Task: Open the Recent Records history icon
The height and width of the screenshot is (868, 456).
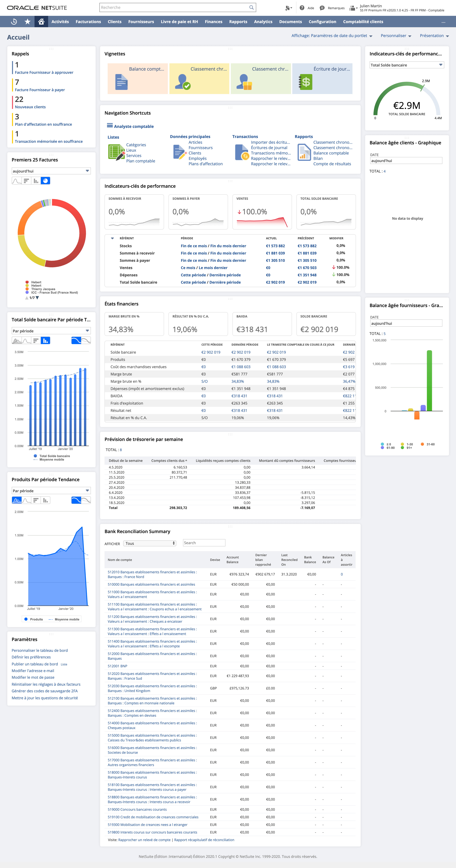Action: (14, 22)
